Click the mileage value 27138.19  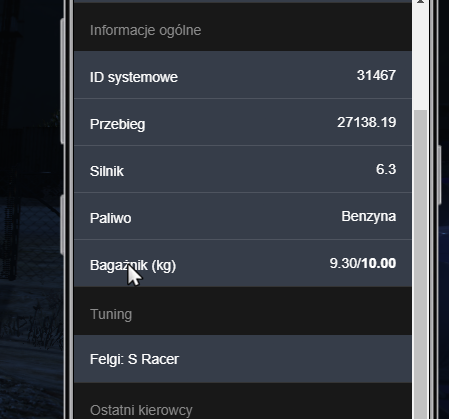coord(366,122)
